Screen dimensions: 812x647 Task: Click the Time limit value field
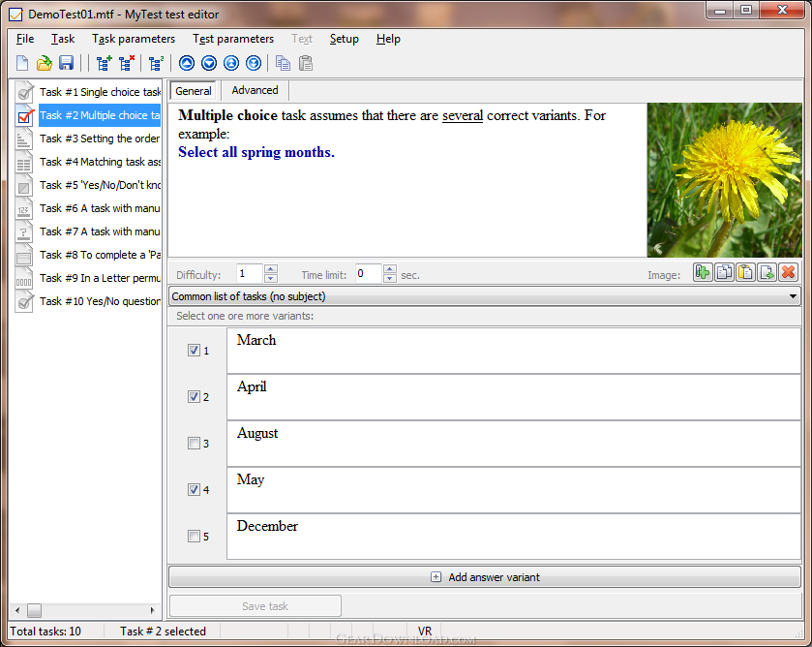point(369,274)
